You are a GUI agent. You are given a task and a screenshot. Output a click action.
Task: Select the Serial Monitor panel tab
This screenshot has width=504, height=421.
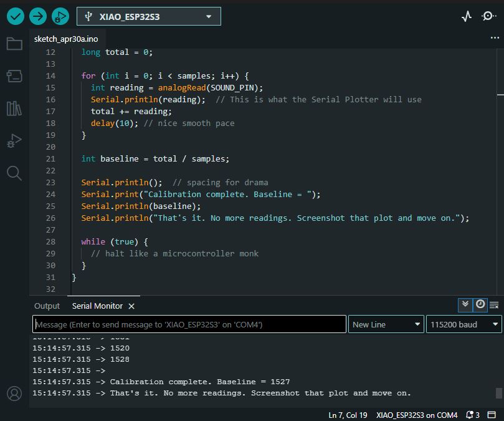[97, 306]
